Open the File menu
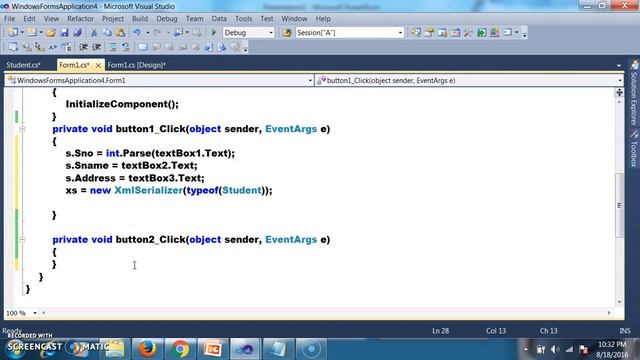Viewport: 640px width, 360px height. pyautogui.click(x=9, y=19)
